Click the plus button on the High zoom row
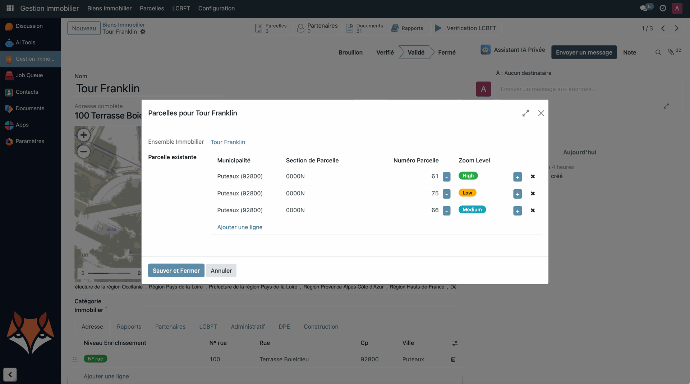The image size is (690, 384). (517, 177)
